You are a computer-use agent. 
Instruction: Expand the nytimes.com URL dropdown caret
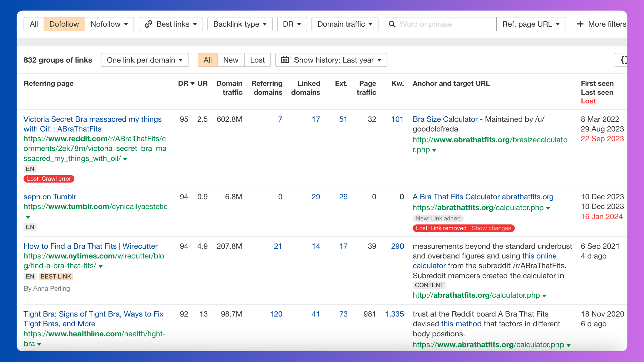pyautogui.click(x=101, y=266)
